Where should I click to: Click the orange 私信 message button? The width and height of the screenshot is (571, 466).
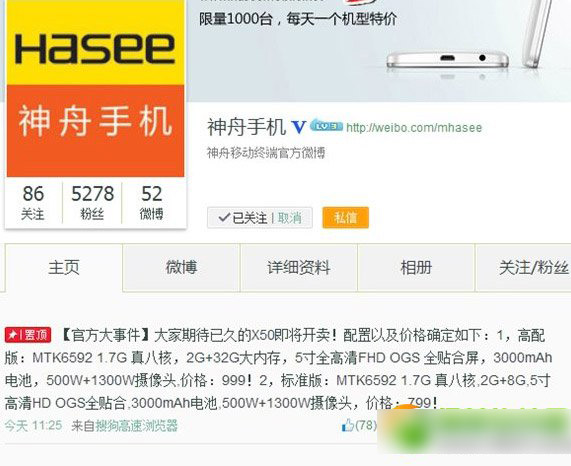[346, 217]
